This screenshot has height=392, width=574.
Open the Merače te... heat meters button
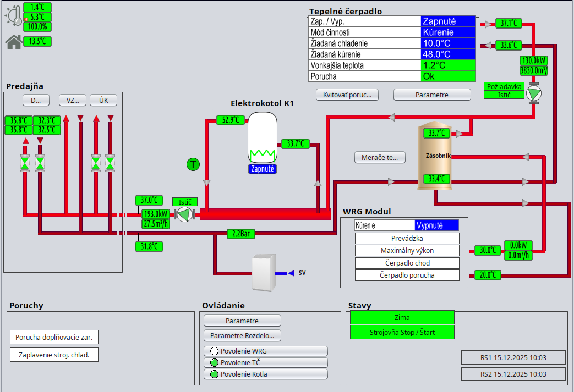[x=380, y=157]
